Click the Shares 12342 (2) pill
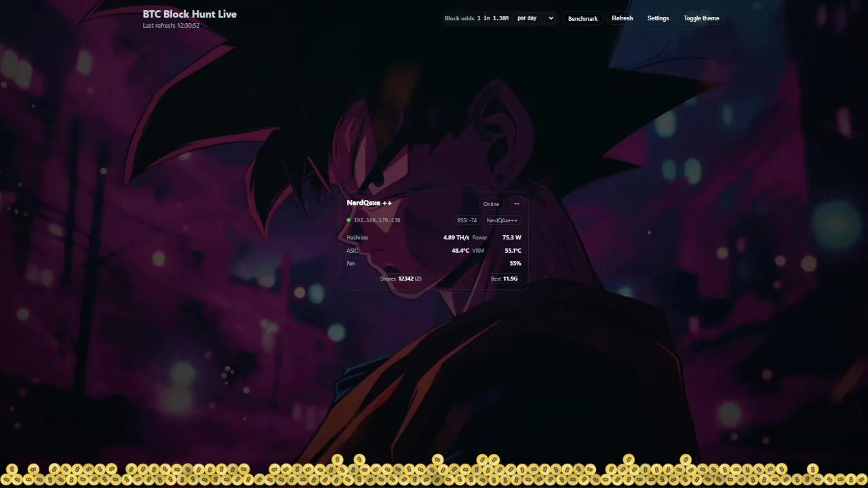 coord(401,279)
